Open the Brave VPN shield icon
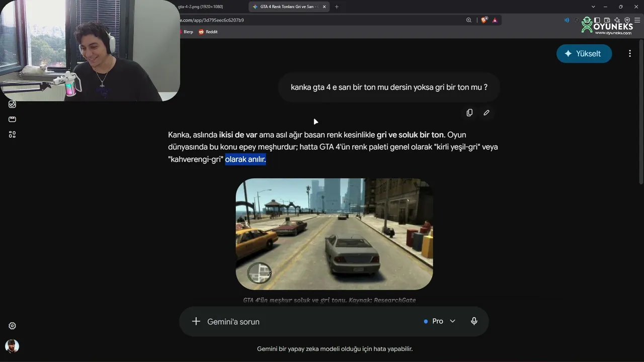The image size is (644, 362). tap(627, 20)
